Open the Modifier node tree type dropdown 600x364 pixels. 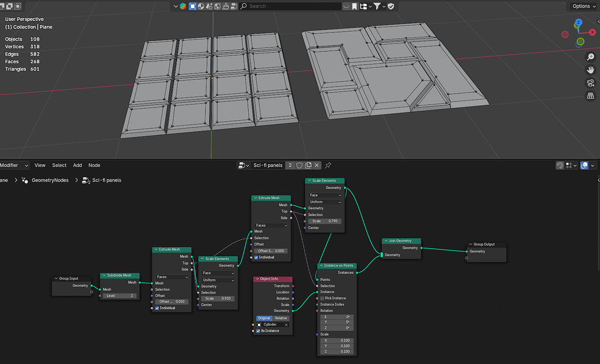coord(14,165)
